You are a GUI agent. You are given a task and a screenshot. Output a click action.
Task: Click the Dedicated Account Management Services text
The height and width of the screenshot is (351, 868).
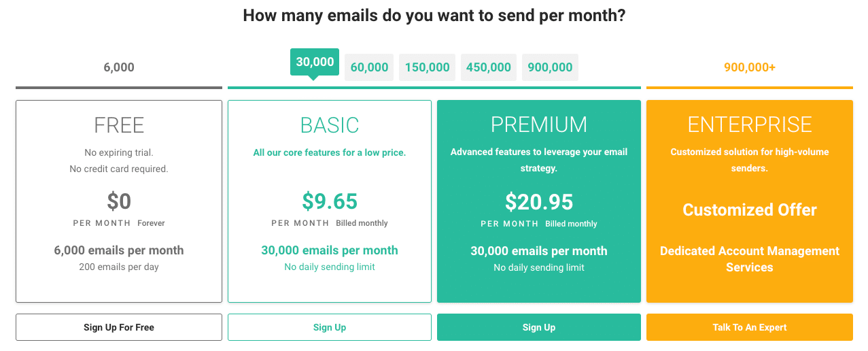(x=750, y=259)
